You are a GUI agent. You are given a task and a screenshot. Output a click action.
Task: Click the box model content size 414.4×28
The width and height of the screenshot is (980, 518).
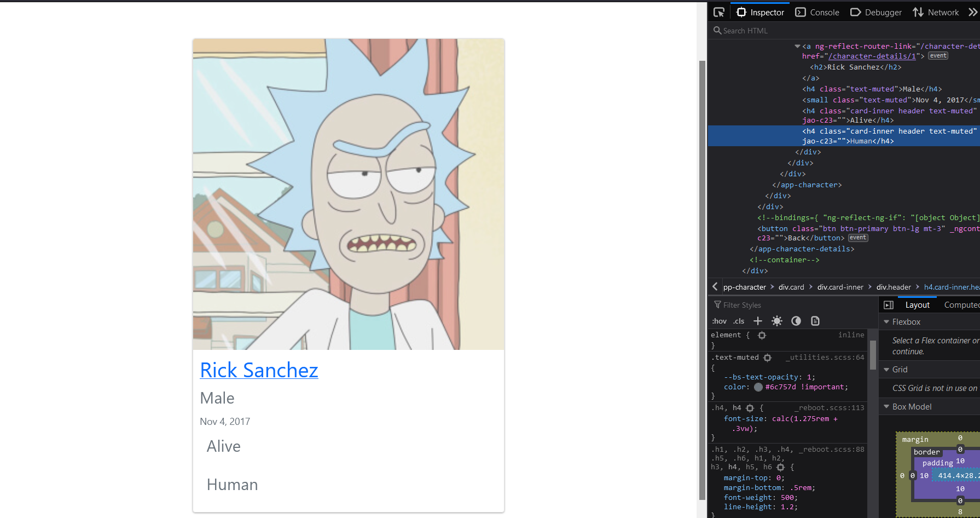point(958,476)
